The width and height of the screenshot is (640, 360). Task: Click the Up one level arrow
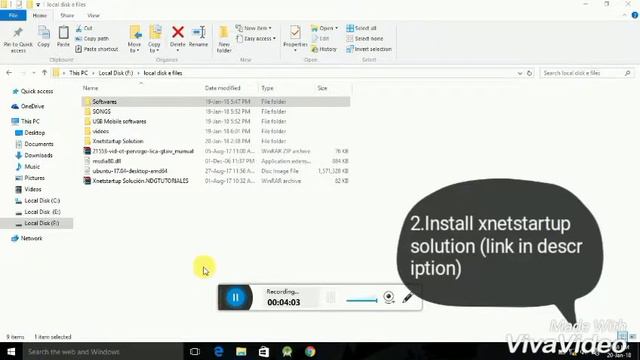pyautogui.click(x=44, y=73)
